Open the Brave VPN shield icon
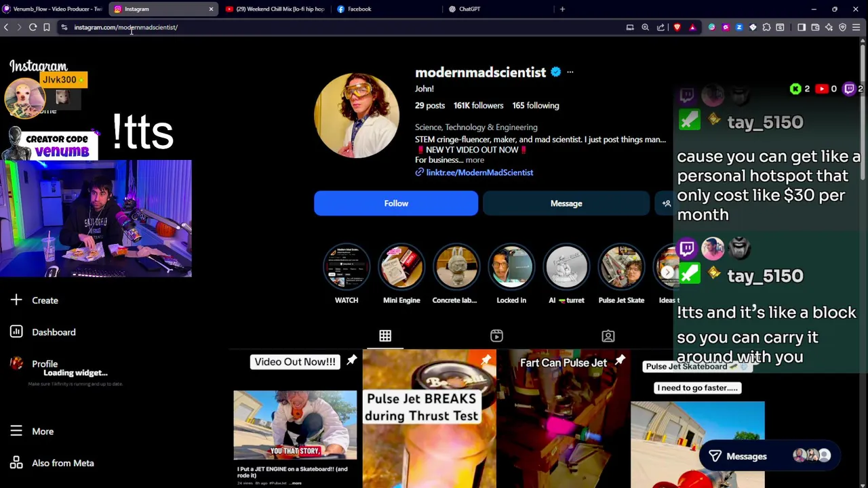This screenshot has width=868, height=488. pyautogui.click(x=842, y=27)
